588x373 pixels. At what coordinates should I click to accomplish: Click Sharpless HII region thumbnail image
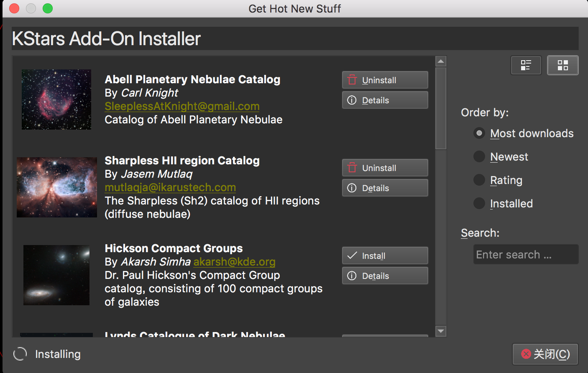(57, 187)
